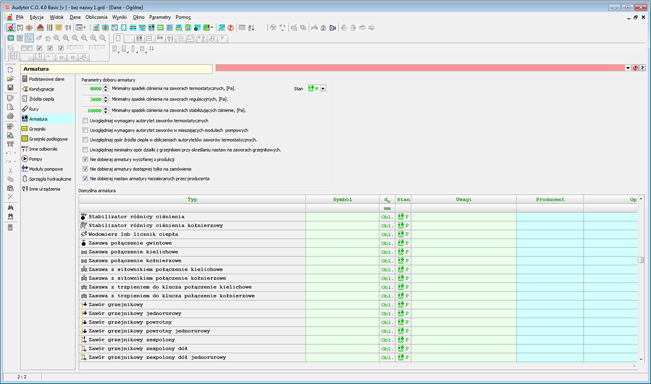Click the Open file folder icon

[x=10, y=79]
